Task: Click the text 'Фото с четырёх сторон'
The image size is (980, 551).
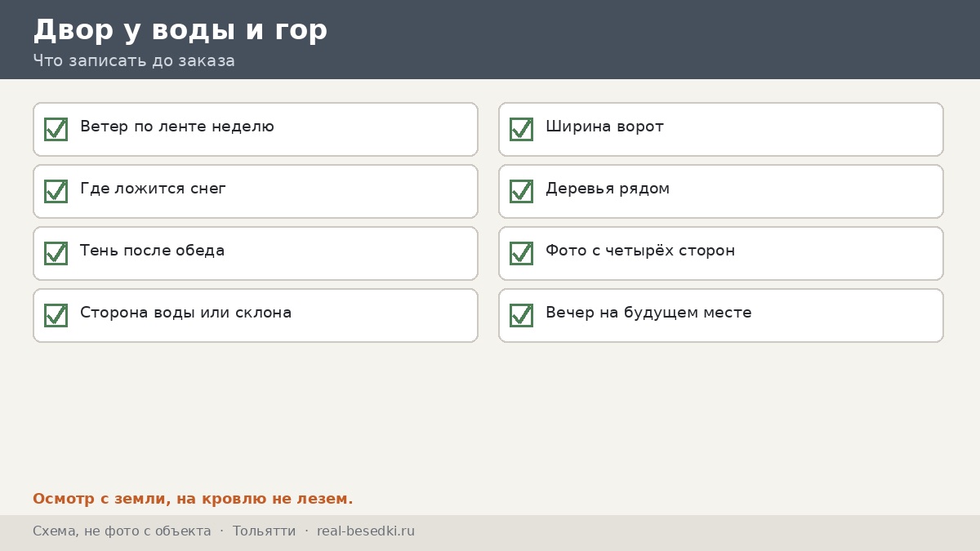Action: click(x=640, y=251)
